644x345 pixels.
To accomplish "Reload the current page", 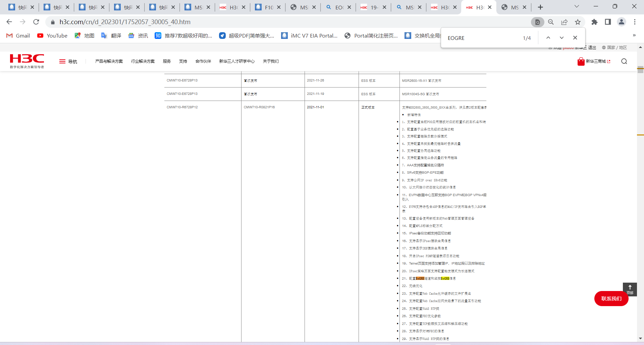I will [x=36, y=22].
